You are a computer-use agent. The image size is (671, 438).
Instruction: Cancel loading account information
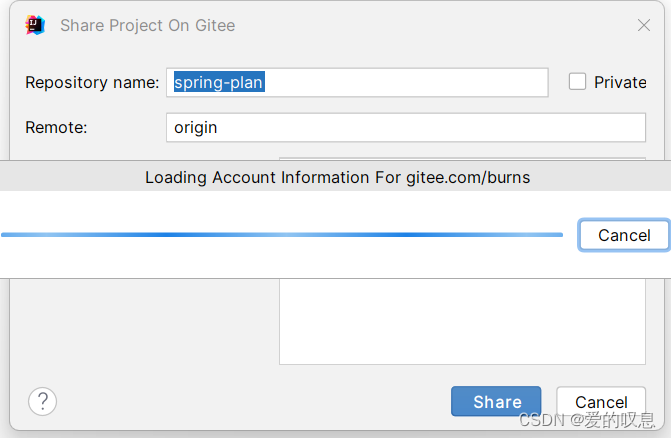623,235
